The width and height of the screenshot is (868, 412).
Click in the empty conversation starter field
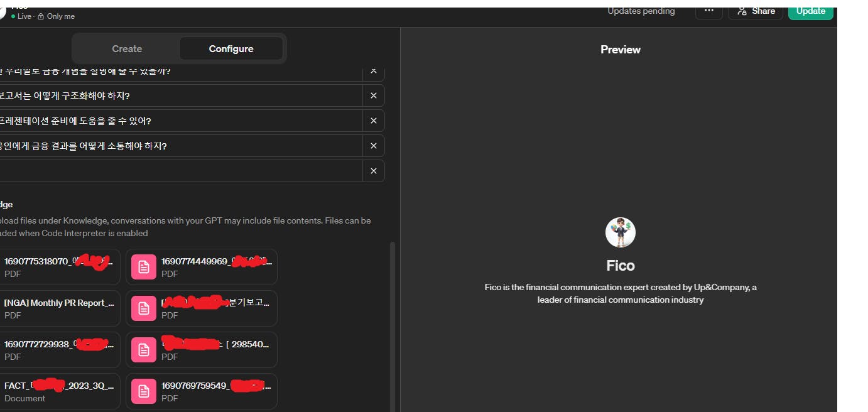tap(181, 171)
